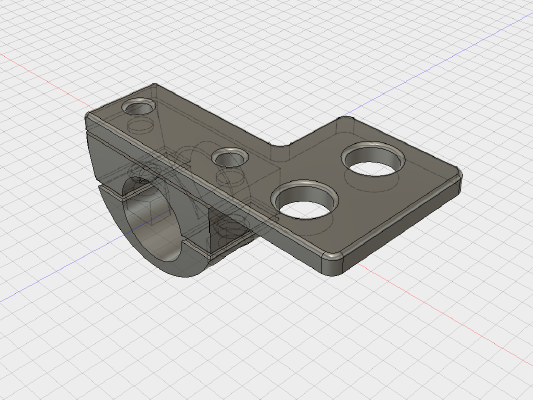Pick the large hole nearest the plate's right edge
533x400 pixels.
[373, 160]
